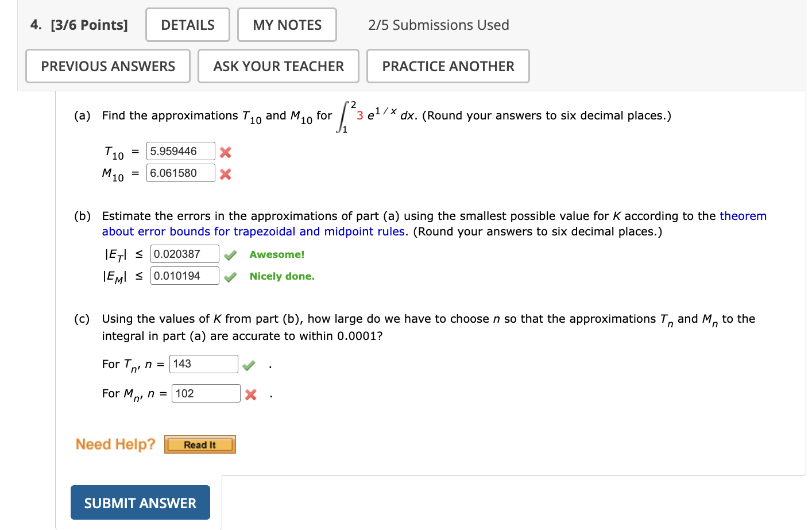Image resolution: width=812 pixels, height=530 pixels.
Task: Open the DETAILS panel
Action: coord(187,24)
